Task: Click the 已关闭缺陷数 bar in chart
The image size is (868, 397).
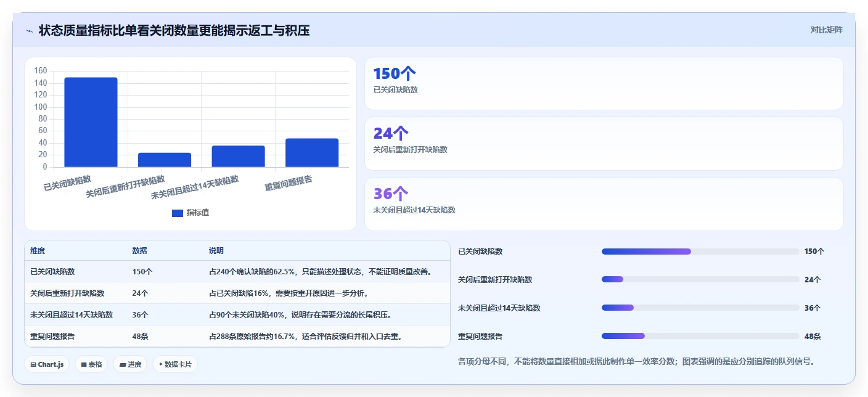Action: 91,122
